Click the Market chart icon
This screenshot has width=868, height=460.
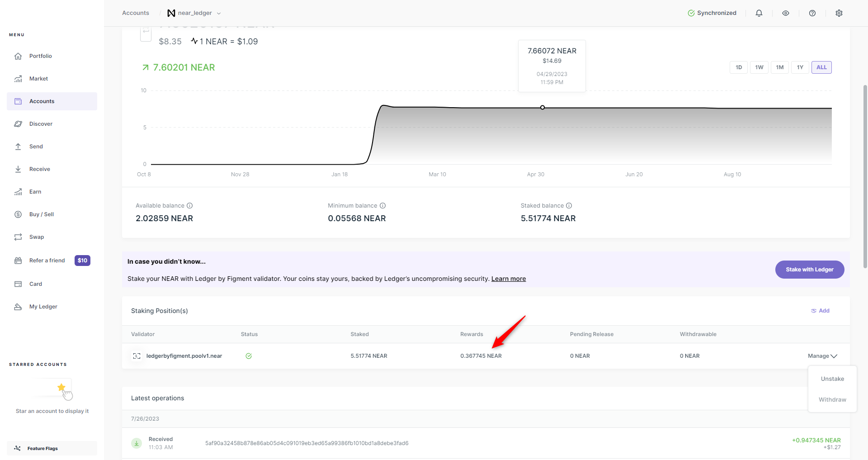[18, 79]
